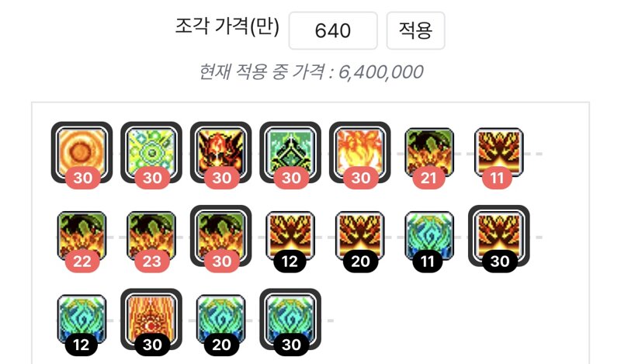Screen dimensions: 621x364
Task: Click the 적용 apply button
Action: click(x=415, y=30)
